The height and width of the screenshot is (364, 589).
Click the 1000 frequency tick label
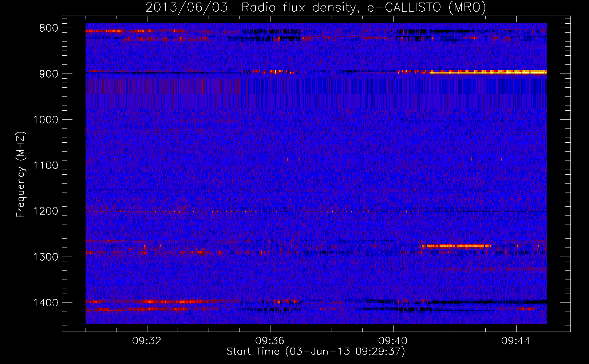coord(46,120)
